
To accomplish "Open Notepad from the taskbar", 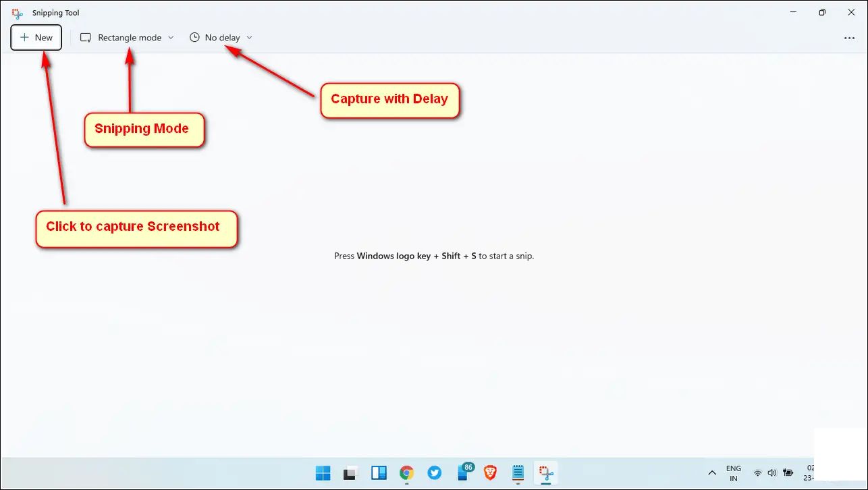I will pos(518,473).
